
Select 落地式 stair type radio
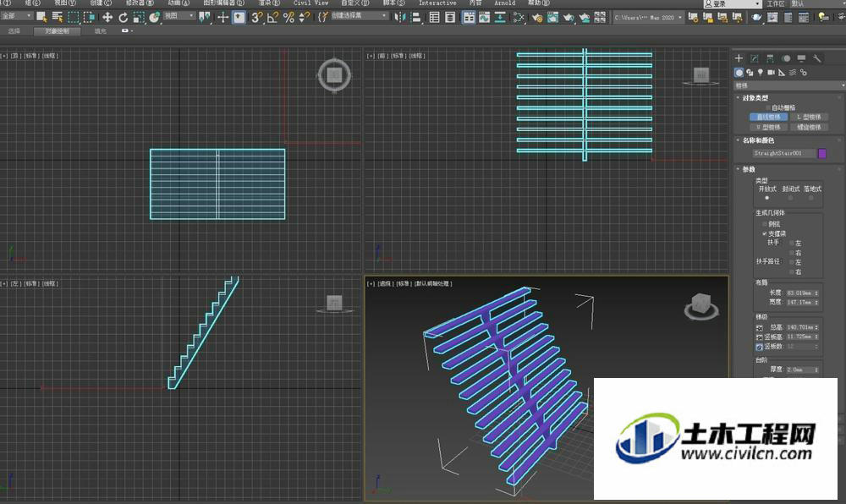tap(811, 198)
